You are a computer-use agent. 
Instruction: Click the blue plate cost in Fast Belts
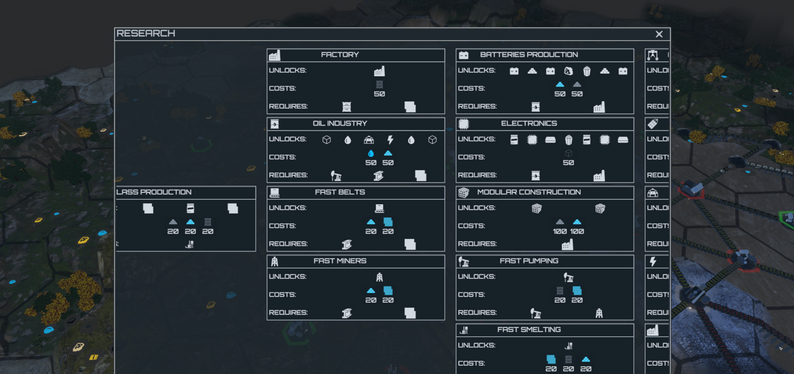pyautogui.click(x=388, y=222)
